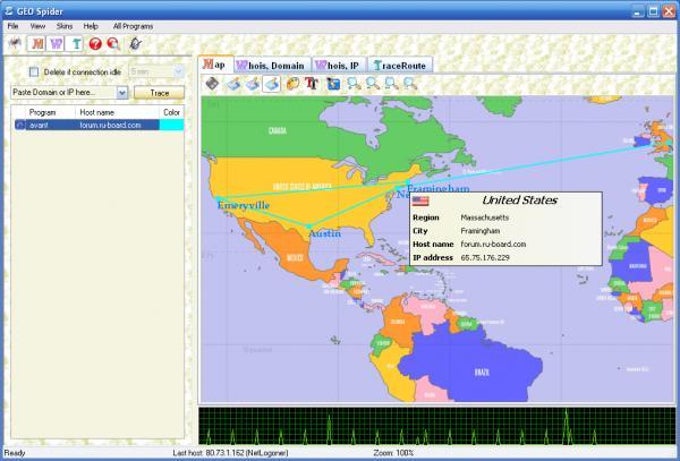Image resolution: width=680 pixels, height=461 pixels.
Task: Click Last host 80.73.1.162 status text
Action: click(230, 453)
